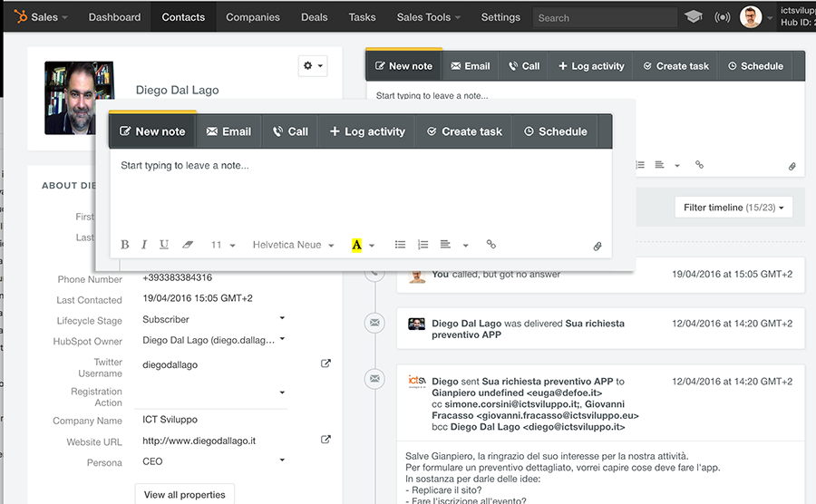Open Log activity tab in enlarged editor
Screen dimensions: 816x504
pyautogui.click(x=367, y=131)
